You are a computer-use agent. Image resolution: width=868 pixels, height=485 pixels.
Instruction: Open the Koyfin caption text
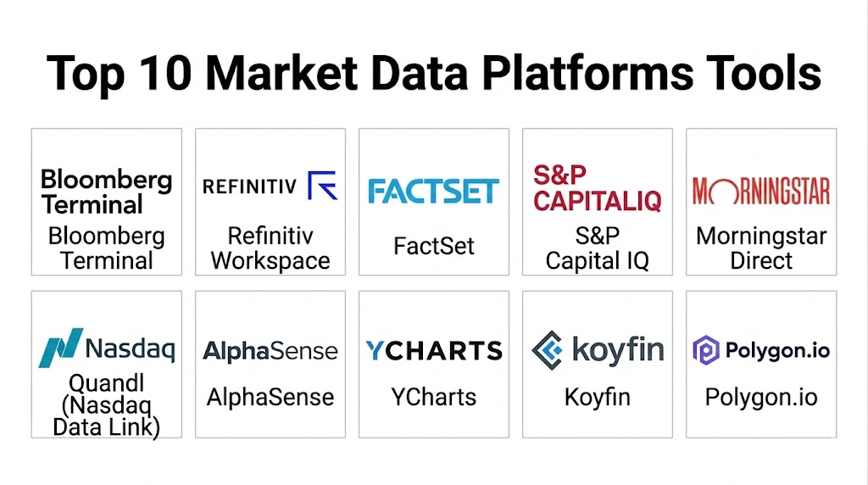(x=597, y=397)
